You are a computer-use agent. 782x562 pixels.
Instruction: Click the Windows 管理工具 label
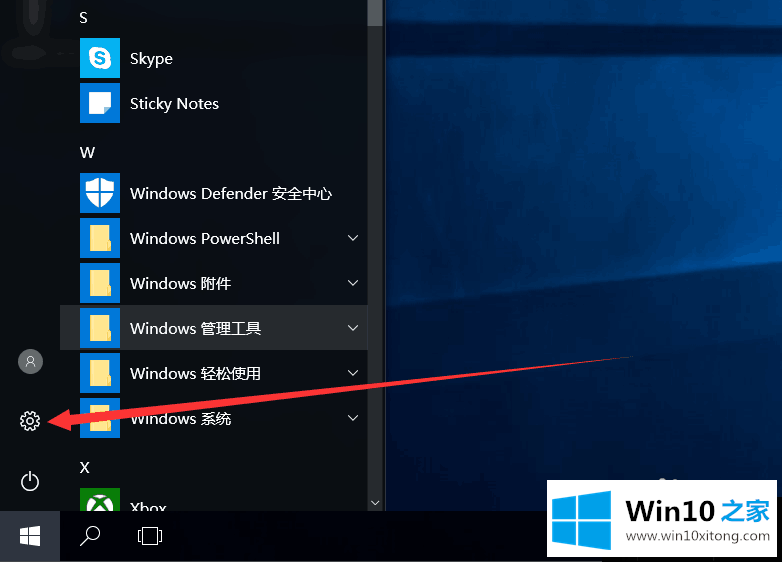(195, 328)
